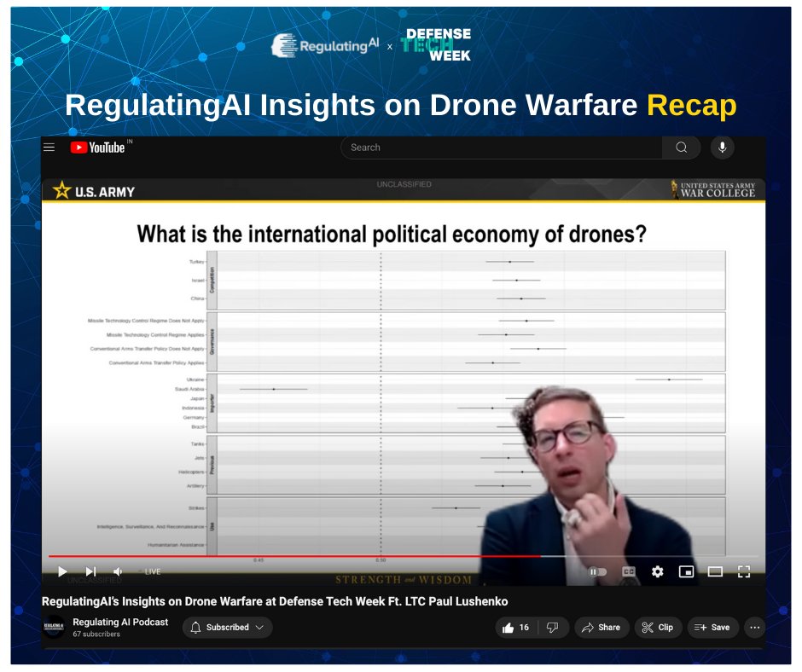The width and height of the screenshot is (802, 672).
Task: Click the Clip button
Action: (x=658, y=628)
